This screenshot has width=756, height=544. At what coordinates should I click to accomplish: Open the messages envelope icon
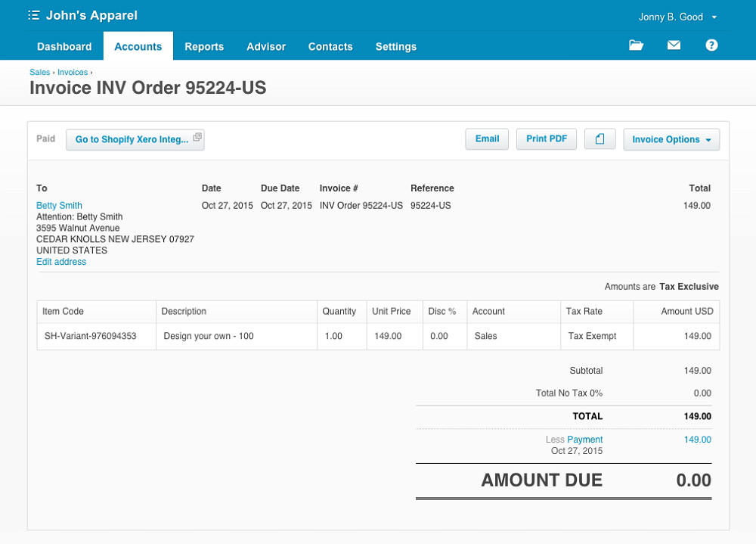(x=674, y=45)
